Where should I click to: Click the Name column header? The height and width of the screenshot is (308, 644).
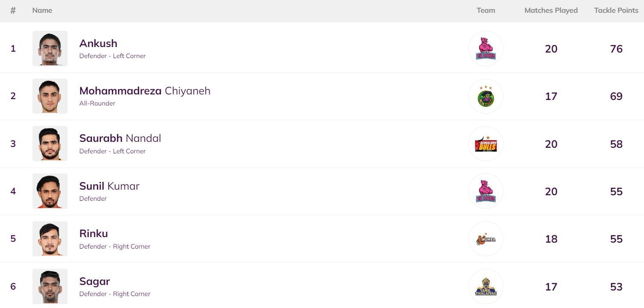pos(42,10)
